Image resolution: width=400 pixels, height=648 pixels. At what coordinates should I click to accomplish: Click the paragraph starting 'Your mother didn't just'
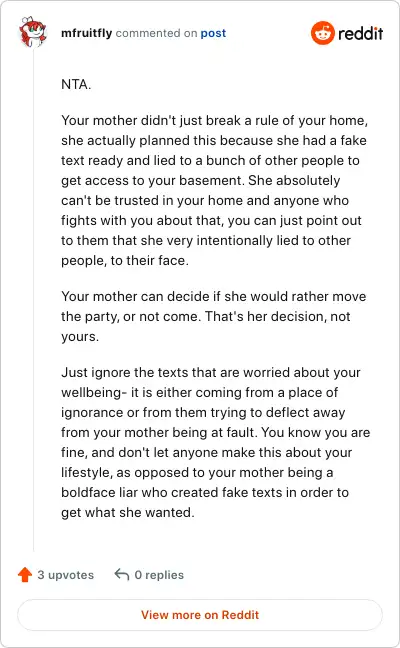[x=214, y=190]
